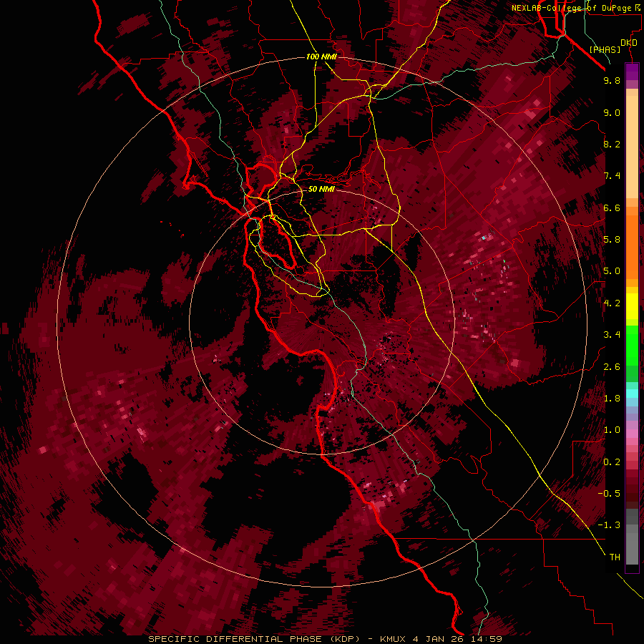
Task: Select the 9.8 value on the color scale
Action: [x=612, y=80]
